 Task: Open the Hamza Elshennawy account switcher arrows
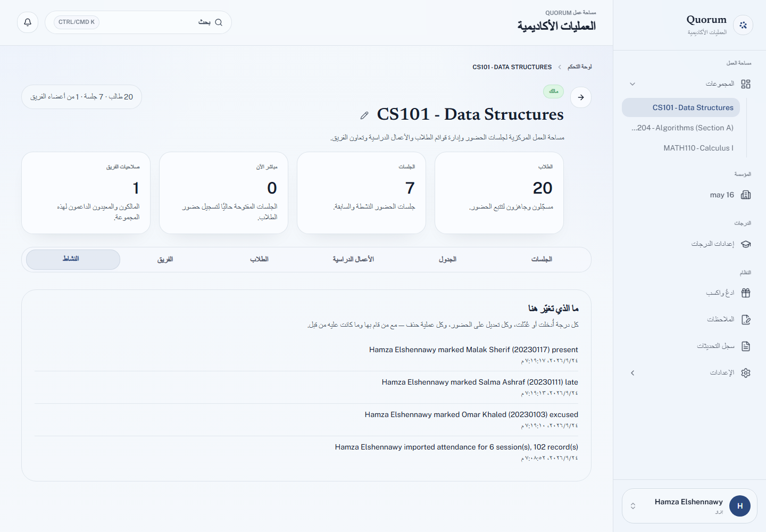tap(633, 506)
